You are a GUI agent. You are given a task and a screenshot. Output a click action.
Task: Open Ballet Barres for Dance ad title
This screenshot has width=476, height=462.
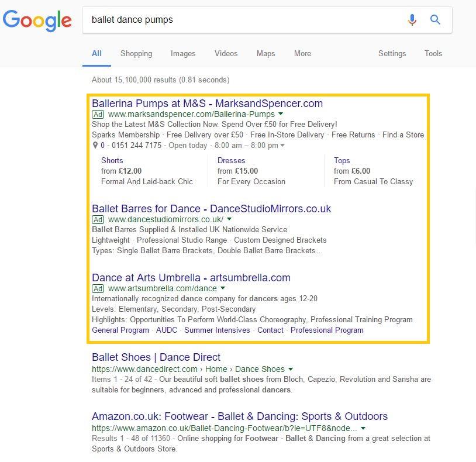(211, 209)
